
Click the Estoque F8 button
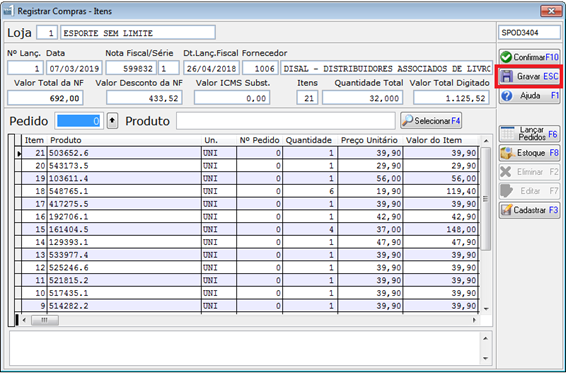[x=529, y=153]
